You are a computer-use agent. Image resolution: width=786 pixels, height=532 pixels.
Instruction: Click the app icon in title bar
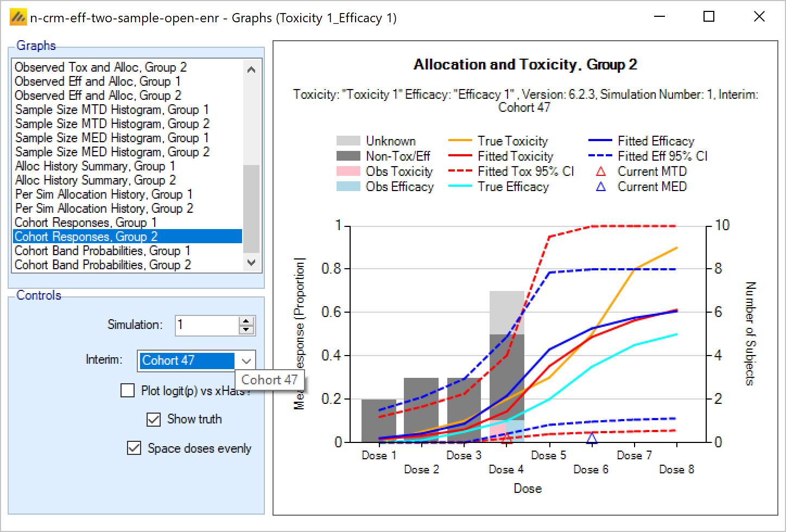[x=18, y=17]
